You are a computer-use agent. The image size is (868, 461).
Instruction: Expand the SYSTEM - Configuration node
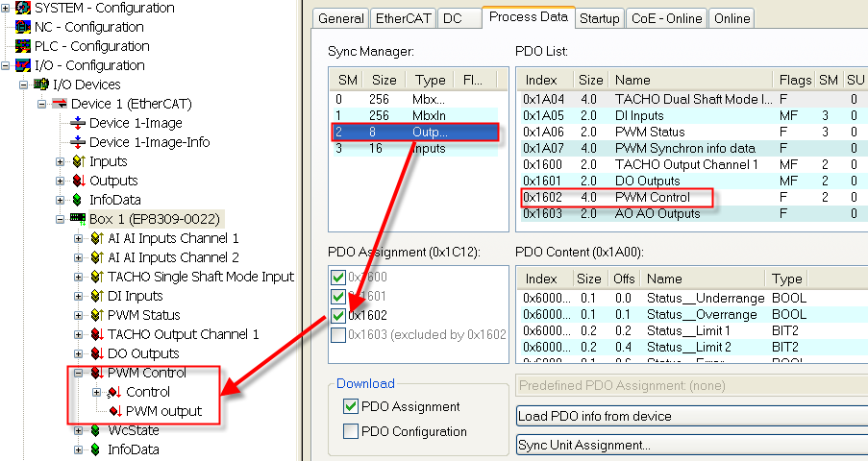point(5,8)
